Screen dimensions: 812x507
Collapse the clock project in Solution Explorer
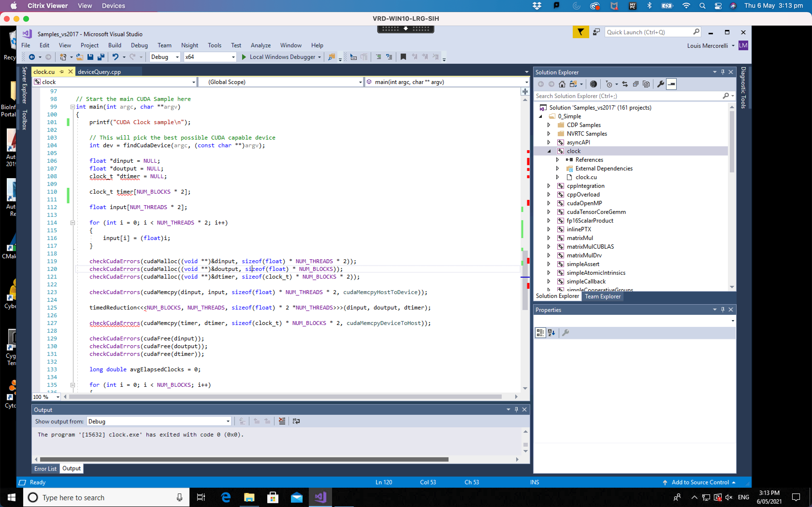pos(549,151)
